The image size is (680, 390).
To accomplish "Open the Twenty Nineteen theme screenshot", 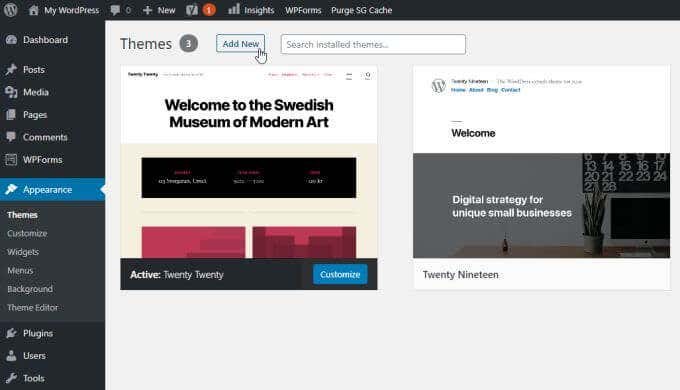I will (542, 162).
